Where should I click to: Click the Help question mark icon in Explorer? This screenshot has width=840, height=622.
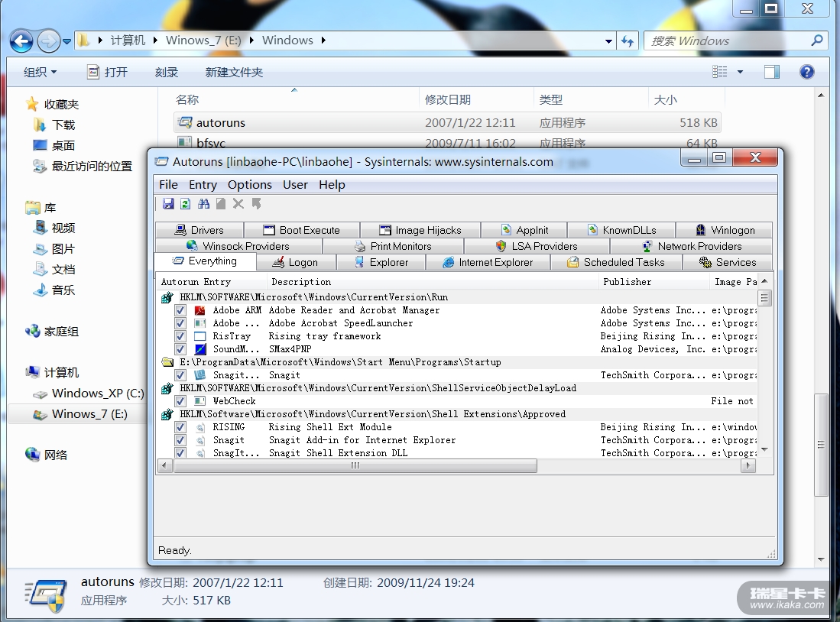coord(807,72)
